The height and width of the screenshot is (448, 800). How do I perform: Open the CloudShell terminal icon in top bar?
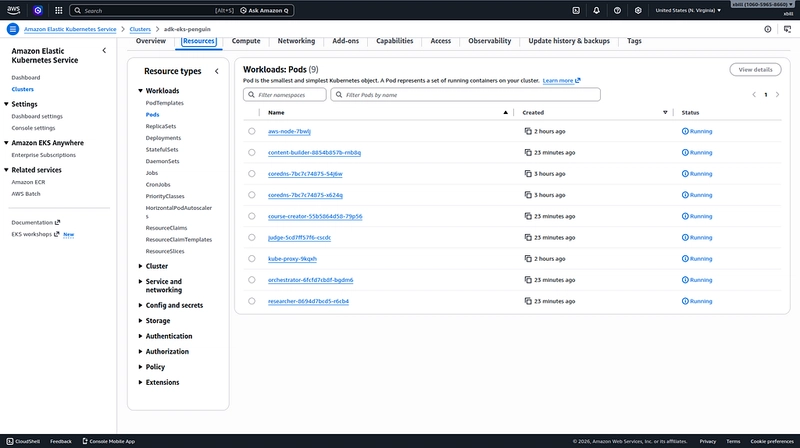coord(575,10)
